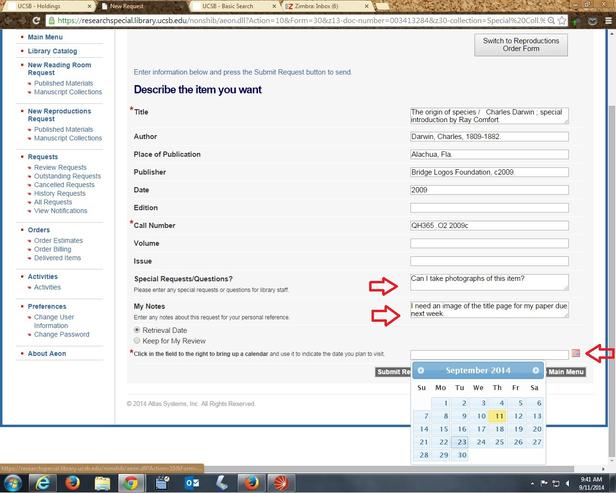616x493 pixels.
Task: Launch Firefox from the taskbar
Action: (71, 482)
